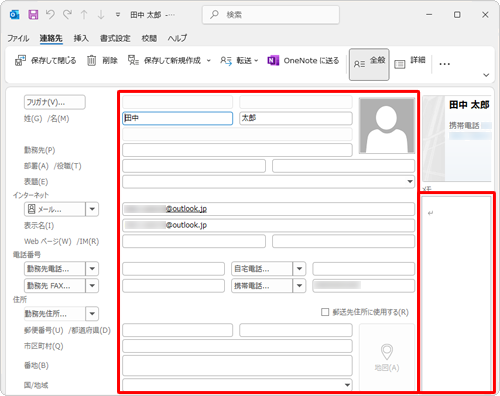The height and width of the screenshot is (396, 500).
Task: Show more ribbon commands via ellipsis
Action: (444, 64)
